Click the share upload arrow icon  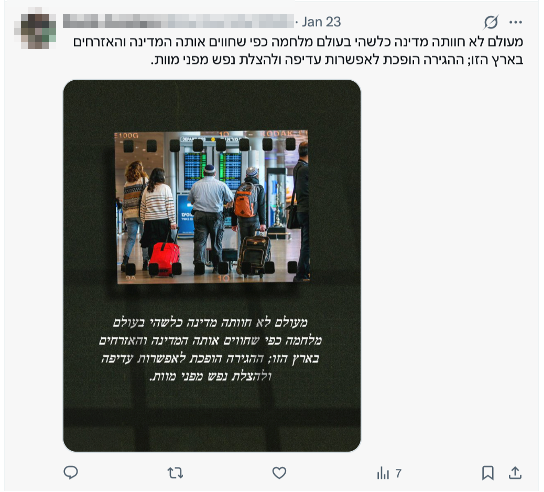click(x=515, y=473)
